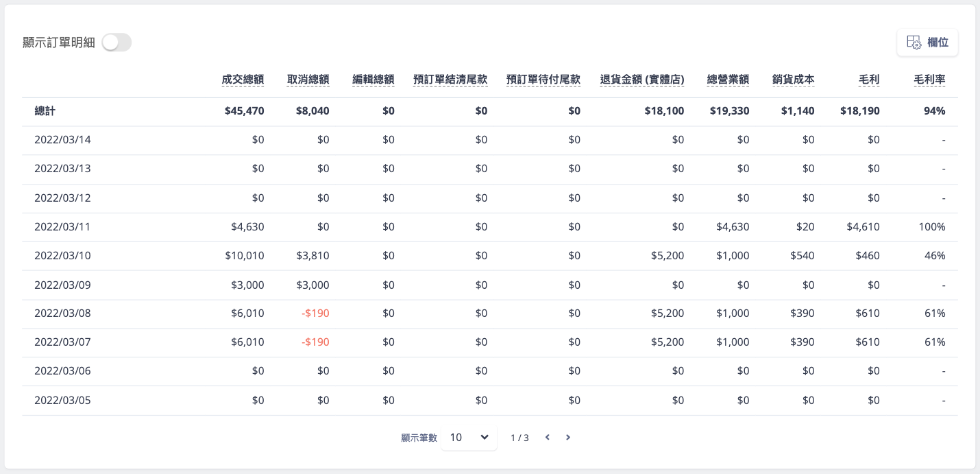This screenshot has height=474, width=980.
Task: Click $5,200 退貨金額 in the 2022/03/10 row
Action: (667, 256)
